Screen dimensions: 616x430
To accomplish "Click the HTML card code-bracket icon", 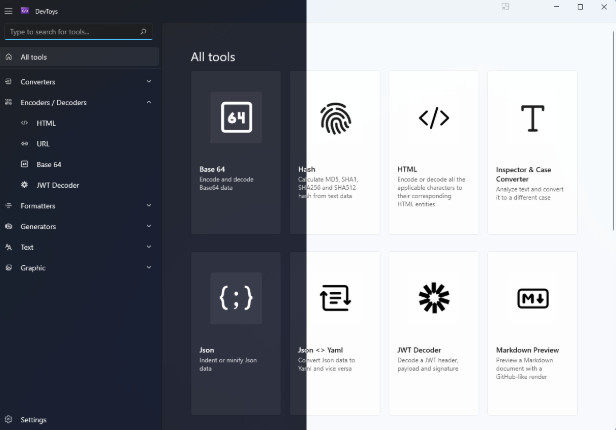I will click(x=434, y=118).
